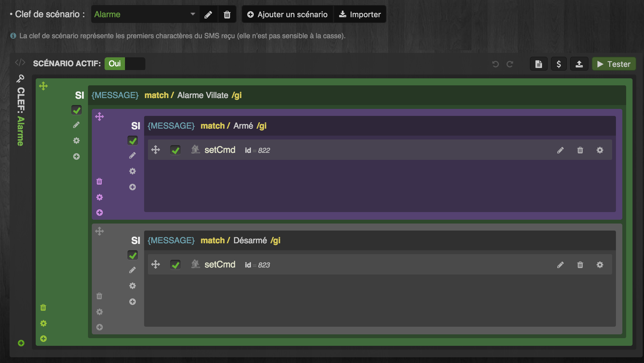Click setCmd label in id 823 row
Screen dimensions: 644x363
click(220, 265)
